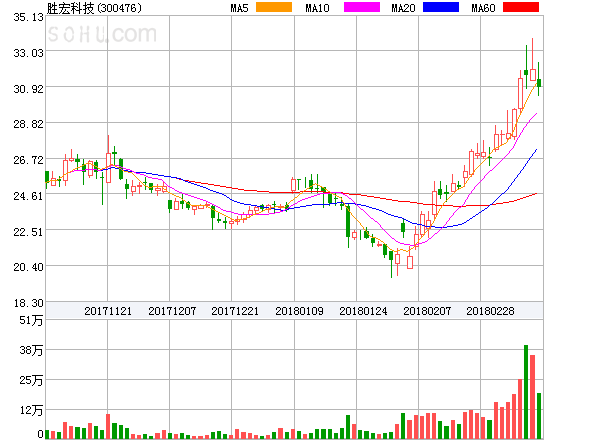
Task: Click the red MA60 legend swatch
Action: (521, 7)
